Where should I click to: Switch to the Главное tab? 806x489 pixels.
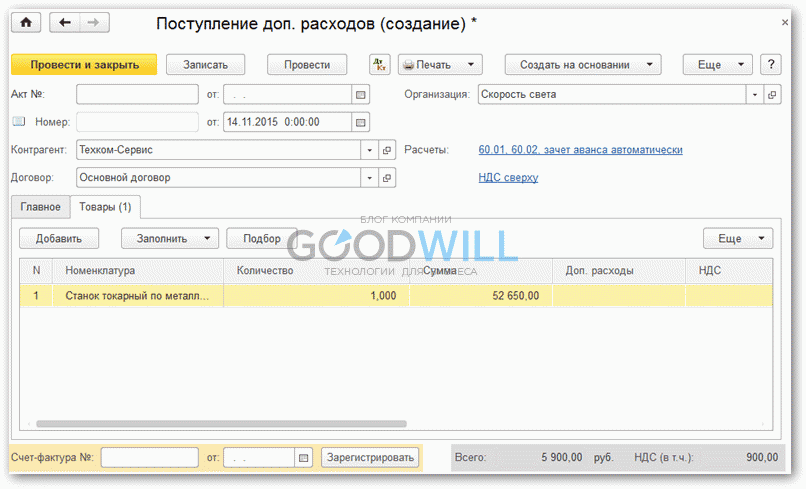tap(40, 207)
